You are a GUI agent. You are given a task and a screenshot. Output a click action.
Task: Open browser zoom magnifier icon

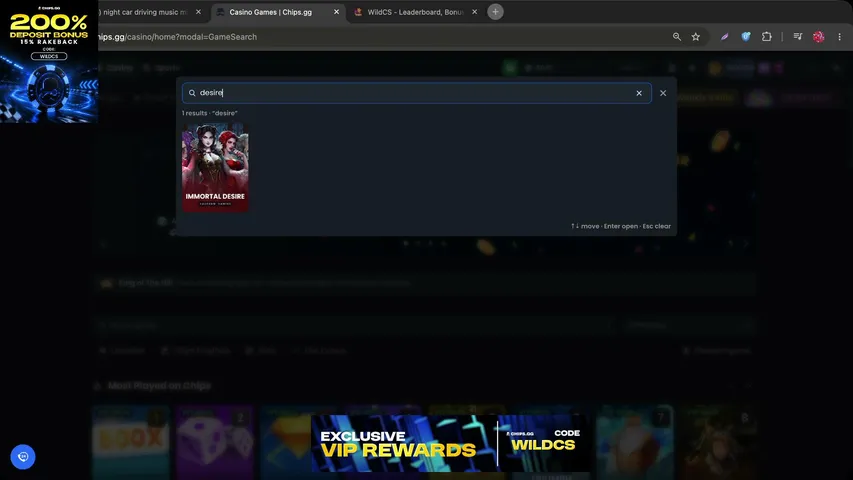click(x=677, y=37)
